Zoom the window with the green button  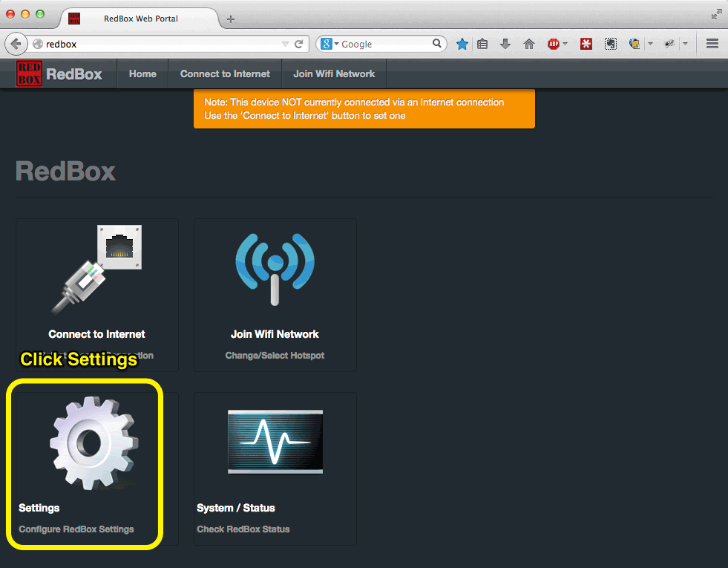(x=40, y=14)
